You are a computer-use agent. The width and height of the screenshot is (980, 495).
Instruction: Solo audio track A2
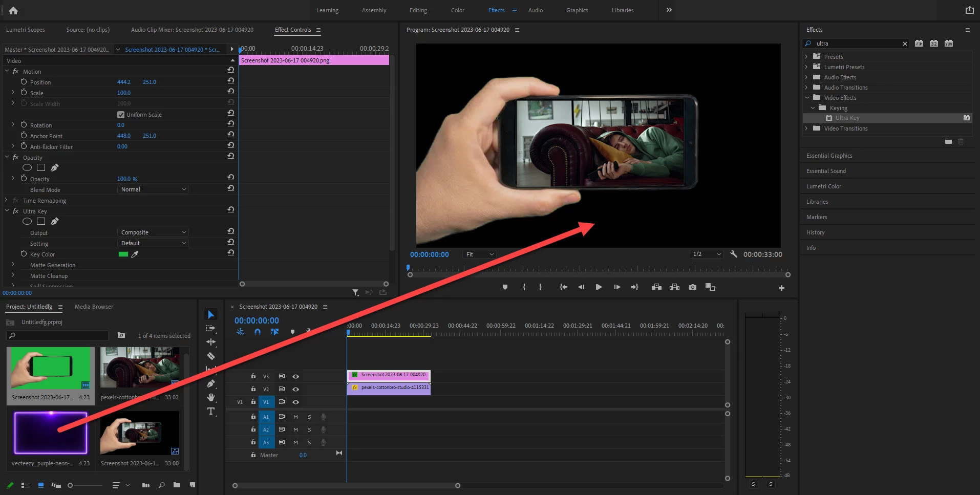(309, 429)
